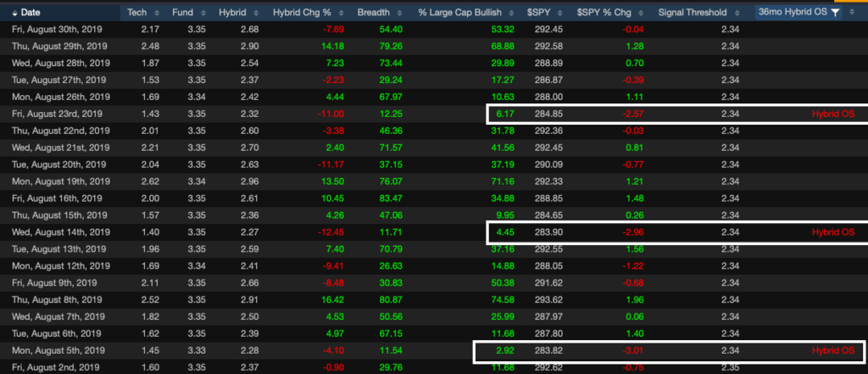Viewport: 868px width, 374px height.
Task: Click the -7.69 Hybrid Chg % value
Action: 334,28
